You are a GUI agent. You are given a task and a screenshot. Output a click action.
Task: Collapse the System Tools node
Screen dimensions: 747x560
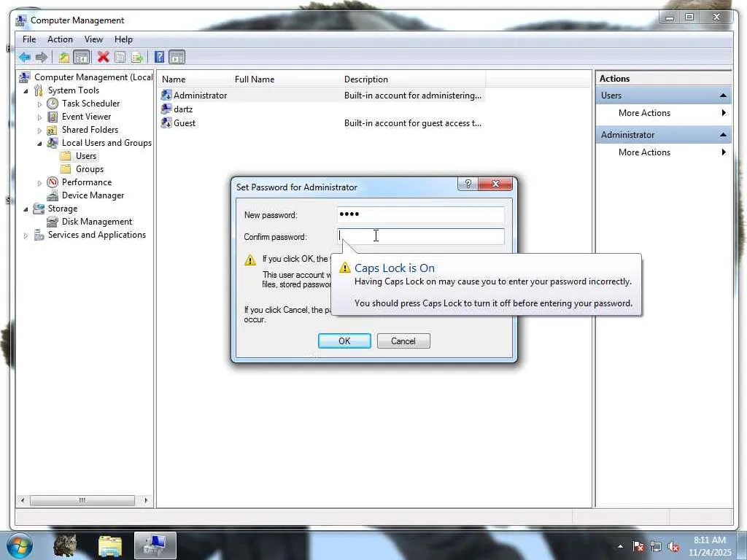[26, 90]
